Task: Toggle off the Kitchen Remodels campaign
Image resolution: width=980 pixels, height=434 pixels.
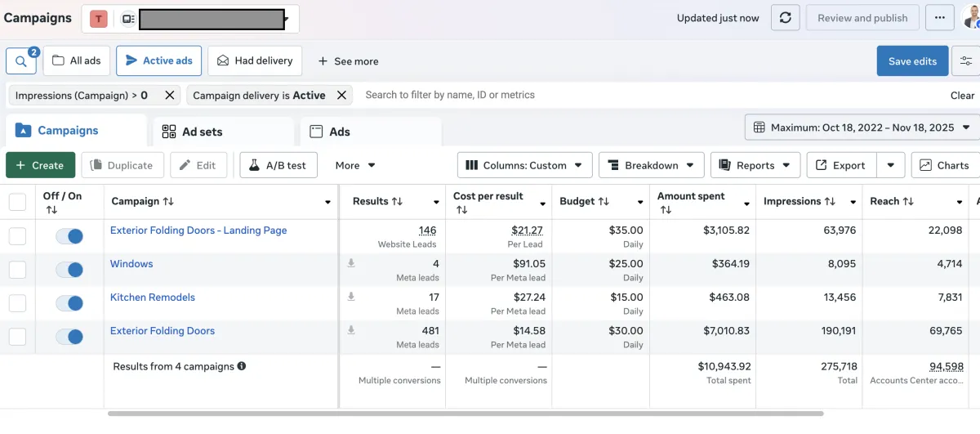Action: (x=69, y=303)
